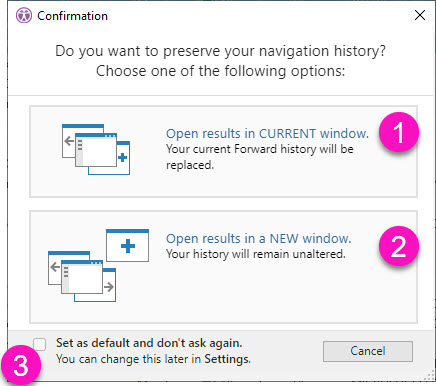
Task: Click the blue plus window icon for NEW window
Action: point(128,245)
